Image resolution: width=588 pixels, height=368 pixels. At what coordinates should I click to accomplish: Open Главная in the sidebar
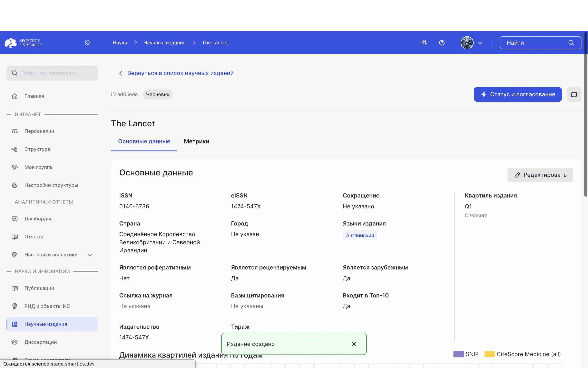click(x=52, y=96)
